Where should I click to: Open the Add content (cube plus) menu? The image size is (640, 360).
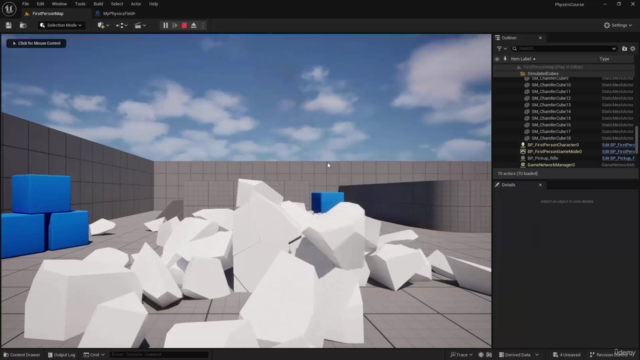(103, 25)
